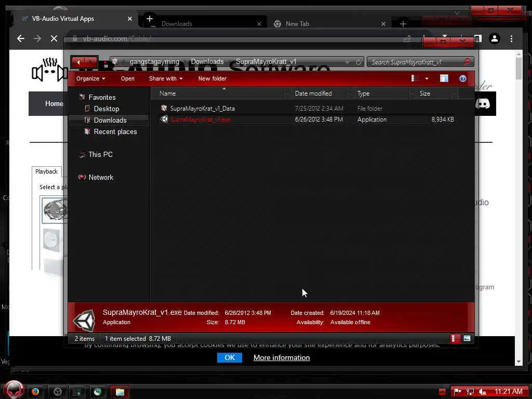532x399 pixels.
Task: Click the SupraMayroKratt_v1 breadcrumb segment
Action: (266, 62)
